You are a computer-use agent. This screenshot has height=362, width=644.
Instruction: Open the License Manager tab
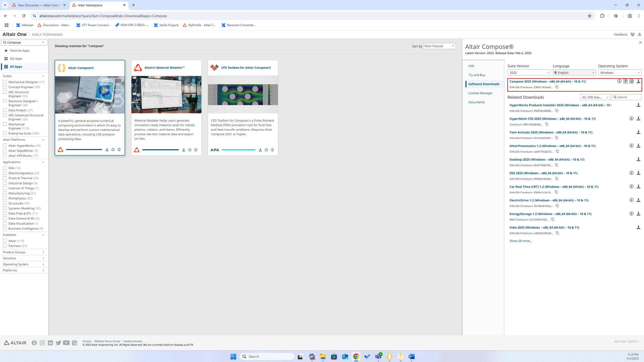tap(480, 93)
